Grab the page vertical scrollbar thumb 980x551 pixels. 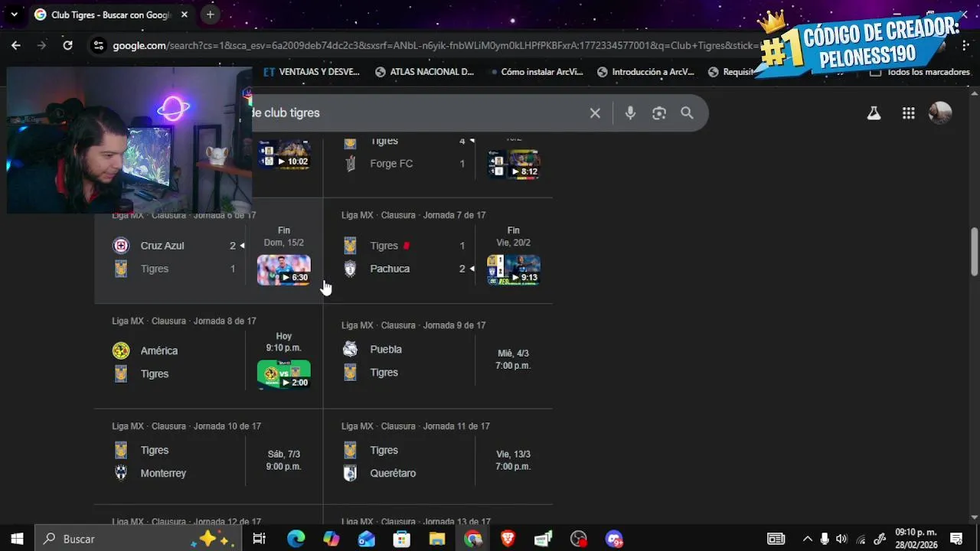[974, 252]
